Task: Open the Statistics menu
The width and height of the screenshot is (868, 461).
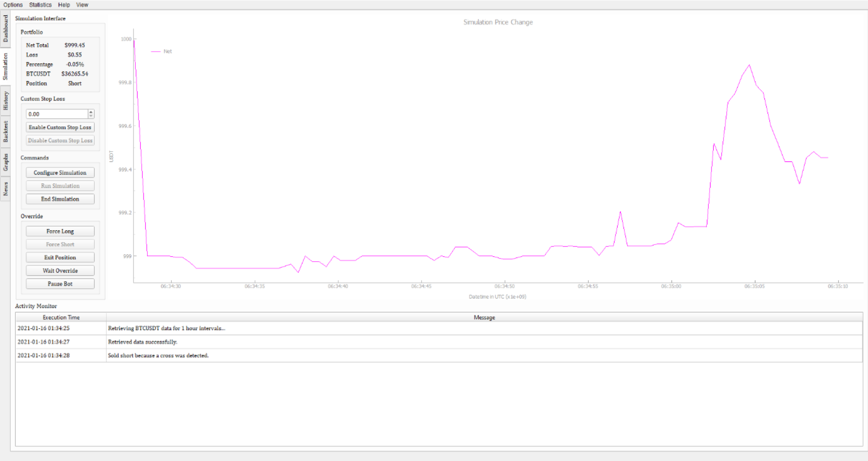Action: [x=40, y=4]
